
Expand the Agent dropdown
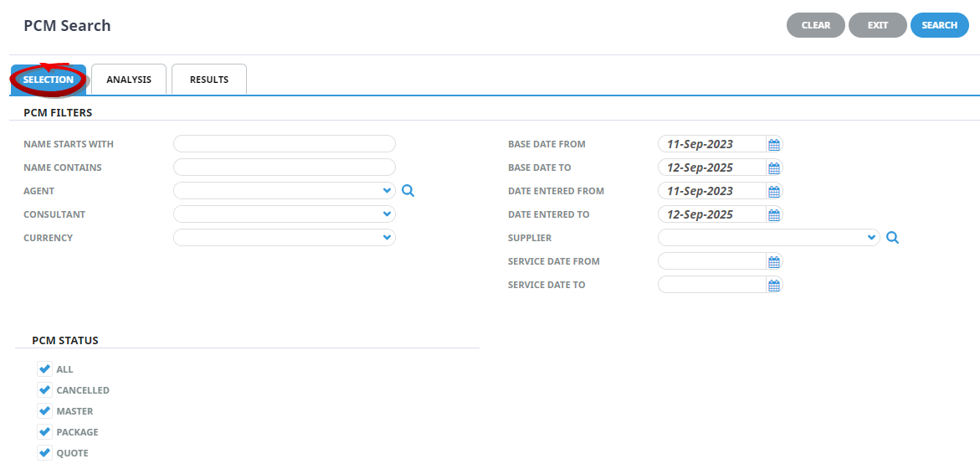pyautogui.click(x=285, y=191)
